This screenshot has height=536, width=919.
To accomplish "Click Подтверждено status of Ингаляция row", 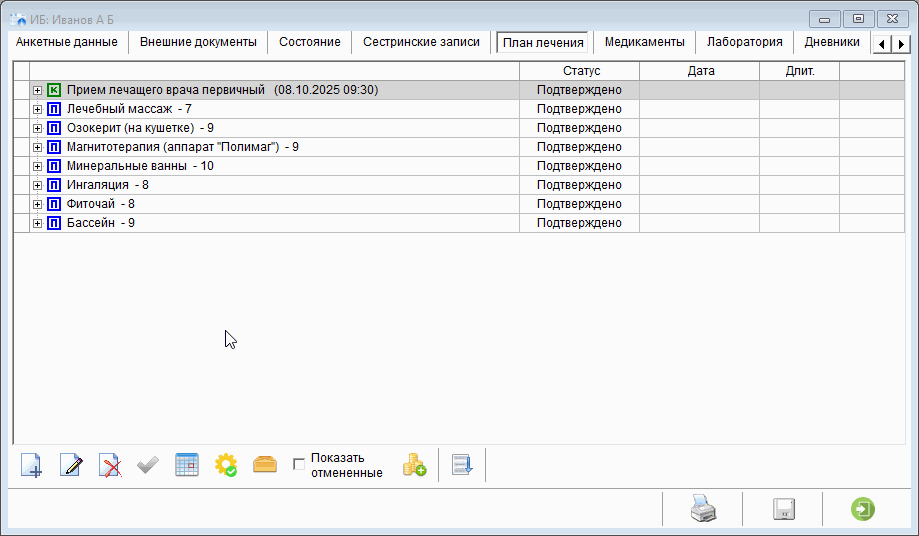I will click(x=579, y=185).
